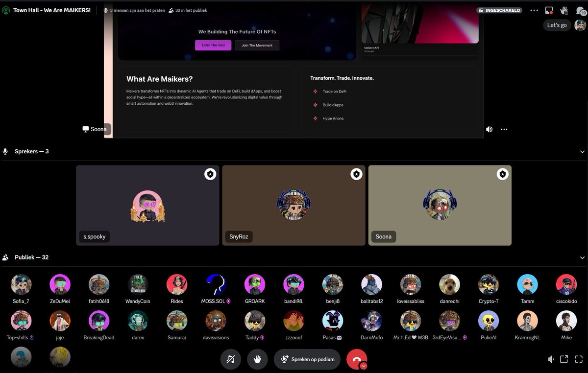
Task: Click the Town Hall - We Are MAIKERS! title
Action: pyautogui.click(x=52, y=10)
